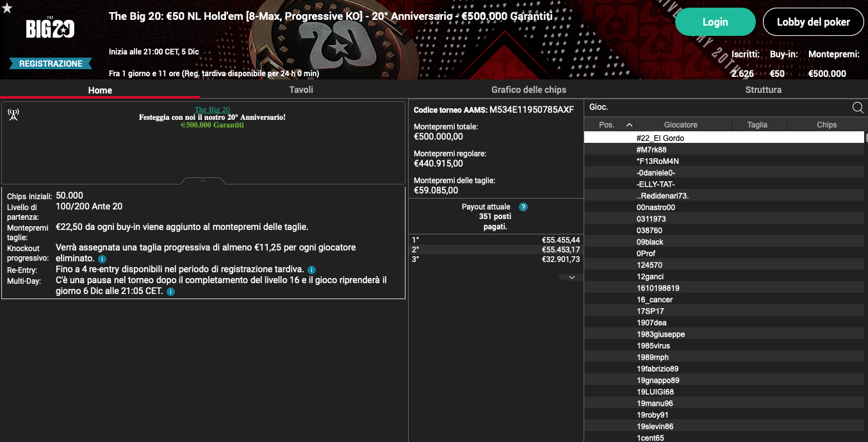Click the broadcast antenna icon
The image size is (868, 442).
point(13,115)
